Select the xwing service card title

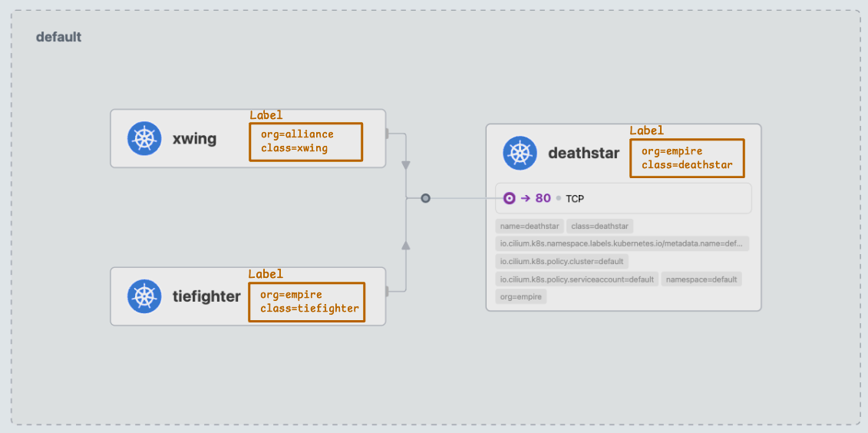(194, 138)
